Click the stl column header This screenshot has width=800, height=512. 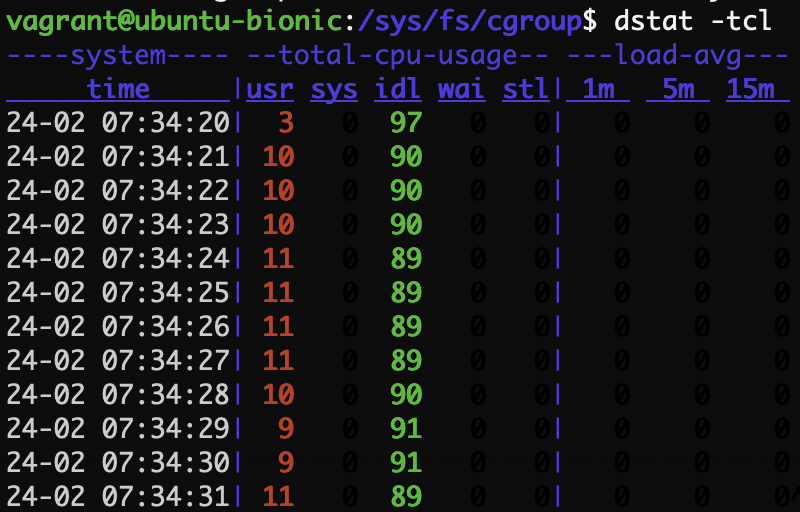(x=526, y=89)
